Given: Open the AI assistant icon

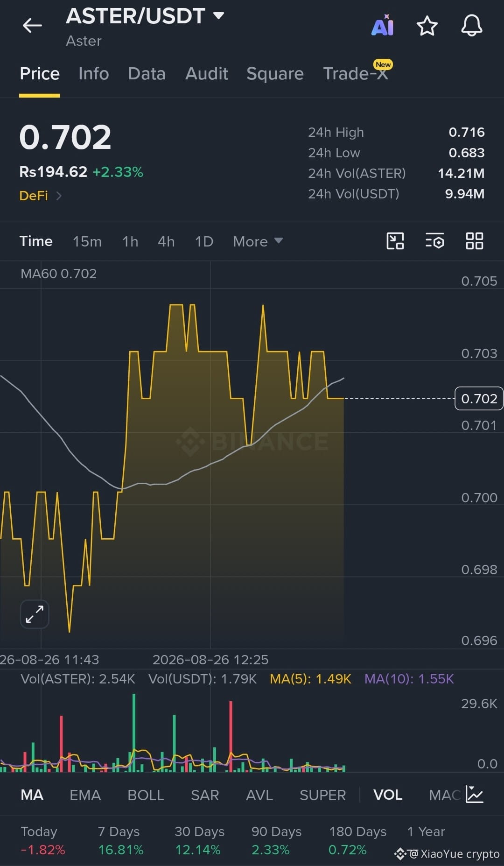Looking at the screenshot, I should [383, 25].
